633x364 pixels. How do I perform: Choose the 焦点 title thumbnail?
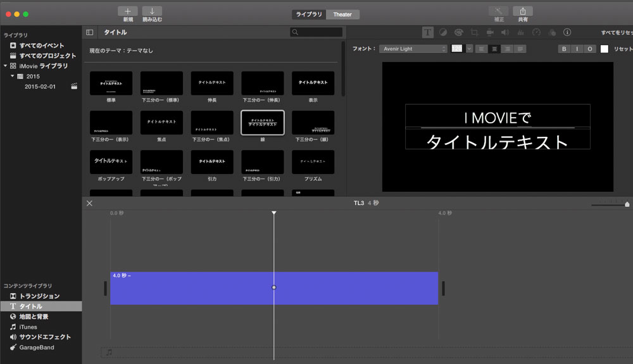(x=161, y=123)
